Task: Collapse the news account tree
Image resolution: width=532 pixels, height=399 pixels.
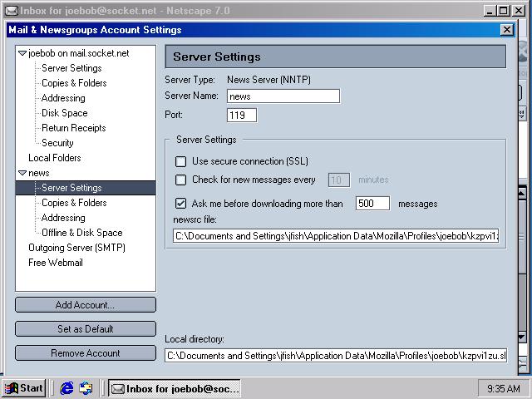Action: [22, 173]
